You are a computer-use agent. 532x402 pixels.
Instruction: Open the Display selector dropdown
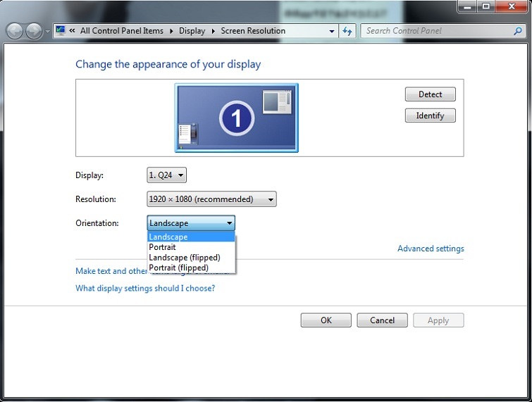coord(166,175)
